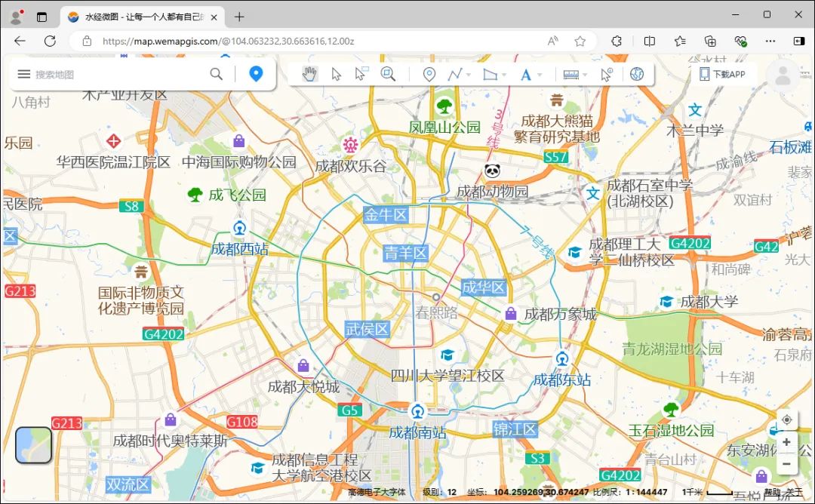
Task: Click the 武侯区 district label
Action: 367,329
